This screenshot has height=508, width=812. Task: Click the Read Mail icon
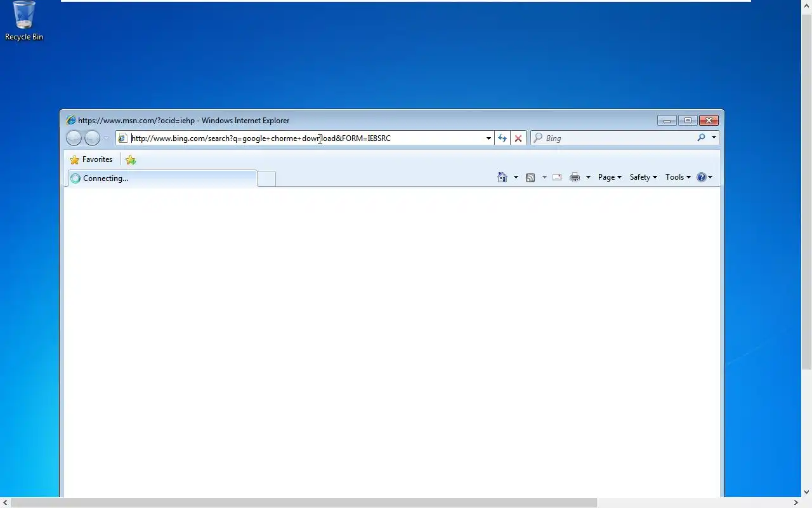pyautogui.click(x=557, y=177)
